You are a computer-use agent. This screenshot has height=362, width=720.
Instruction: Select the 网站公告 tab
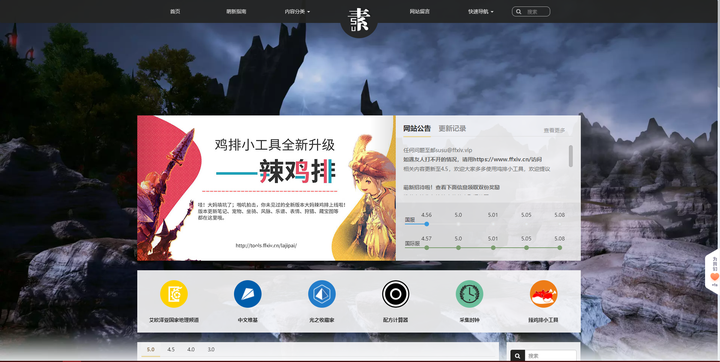pyautogui.click(x=417, y=129)
